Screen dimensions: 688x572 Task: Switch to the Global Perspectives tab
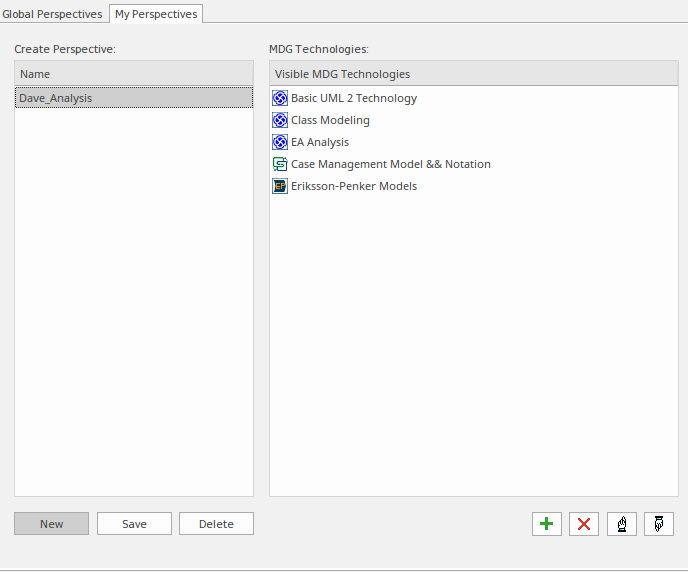point(52,14)
